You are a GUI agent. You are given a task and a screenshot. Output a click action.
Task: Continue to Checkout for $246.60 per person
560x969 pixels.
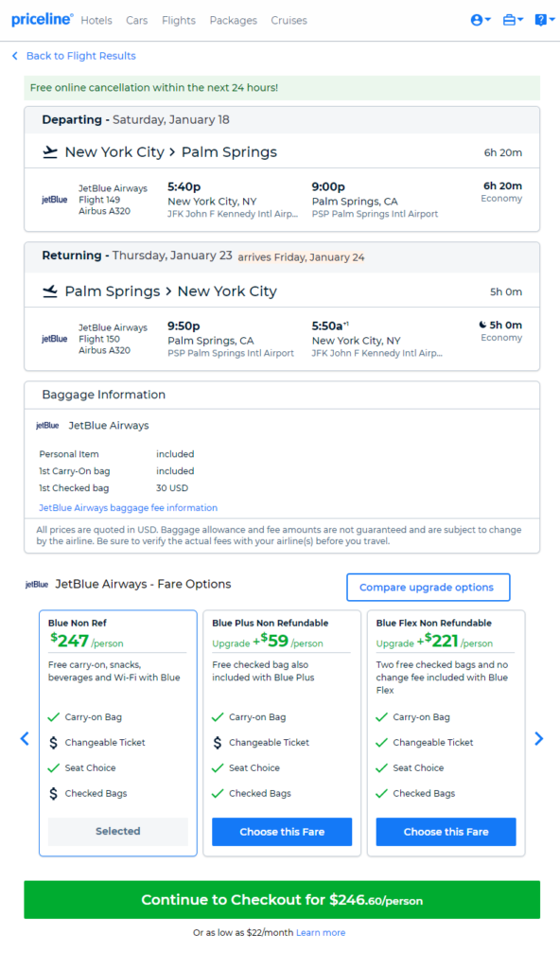point(282,900)
